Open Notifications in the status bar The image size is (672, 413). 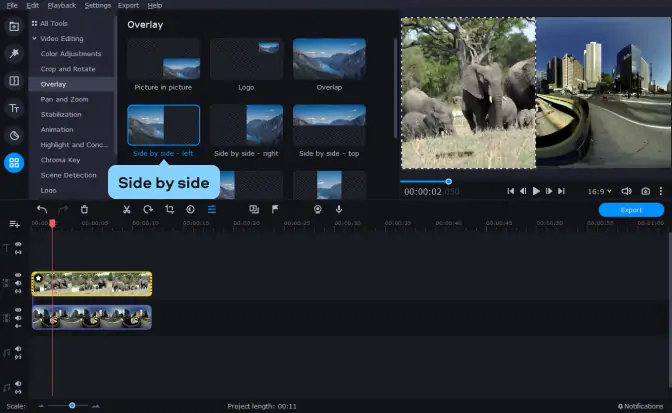point(640,406)
